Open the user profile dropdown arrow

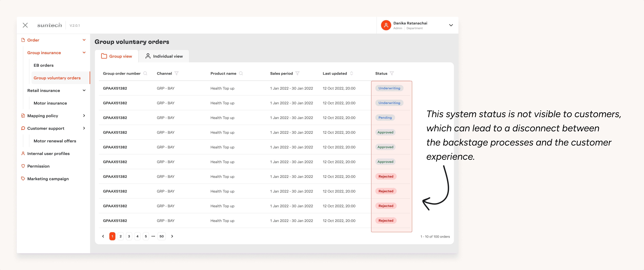click(451, 25)
